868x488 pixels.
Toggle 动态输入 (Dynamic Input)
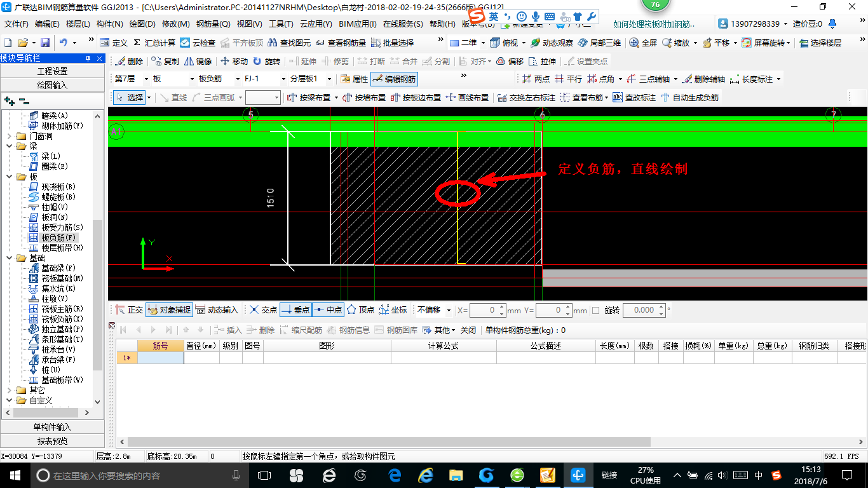(x=217, y=310)
